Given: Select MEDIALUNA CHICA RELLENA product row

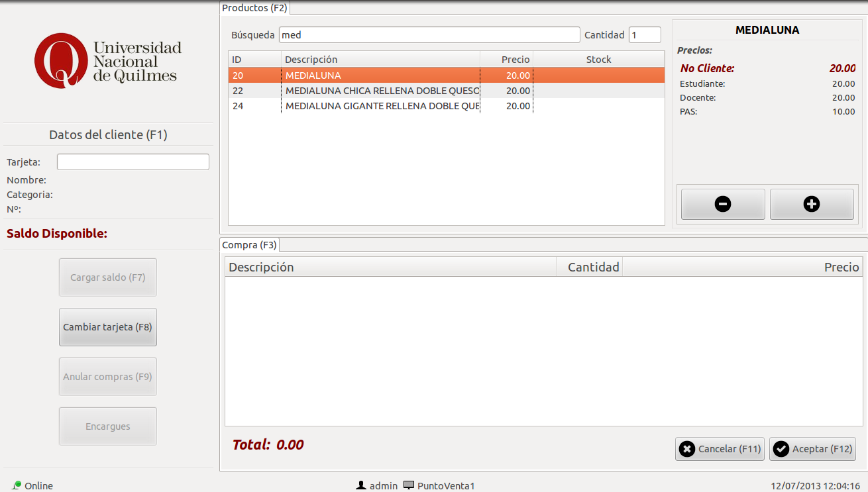Looking at the screenshot, I should pyautogui.click(x=382, y=91).
